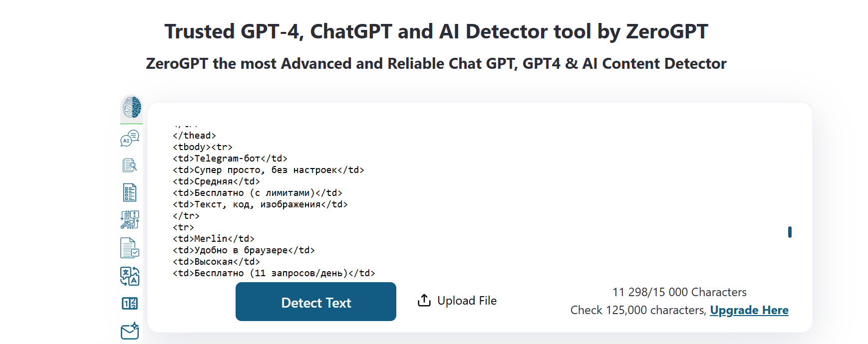Click the line containing Telegram-бот
Screen dimensions: 868x344
(x=230, y=159)
